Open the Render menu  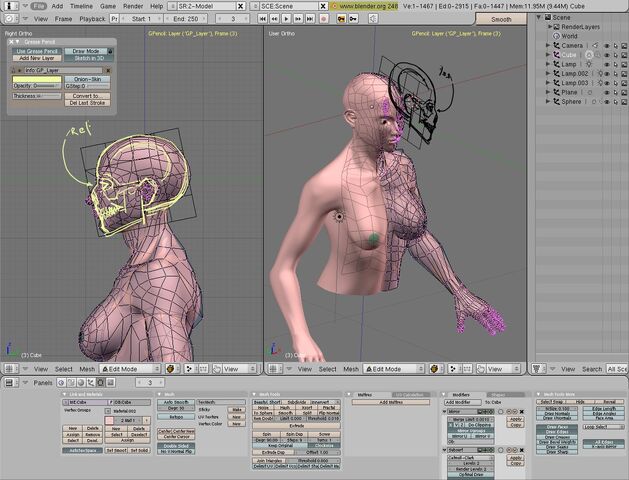133,6
